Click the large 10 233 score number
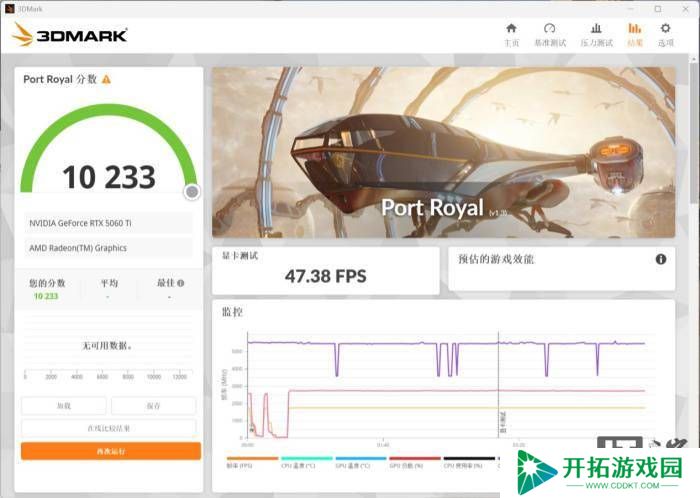Image resolution: width=700 pixels, height=498 pixels. click(109, 177)
